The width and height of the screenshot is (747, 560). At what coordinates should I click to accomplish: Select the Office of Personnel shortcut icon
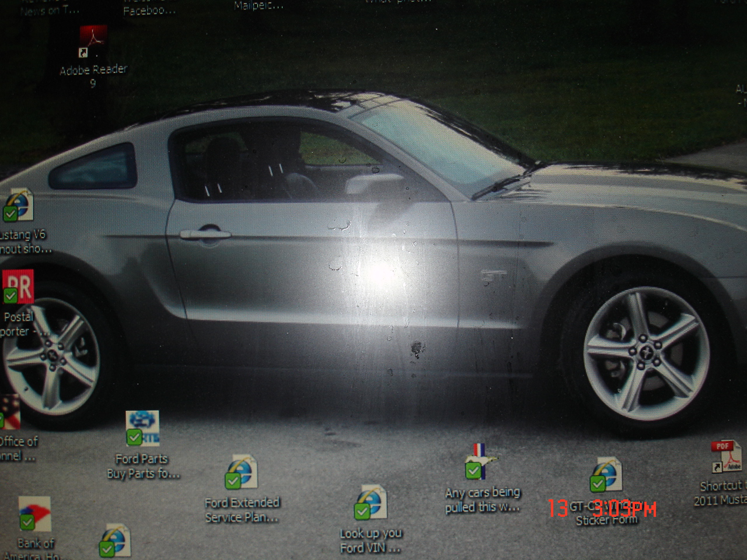[x=11, y=412]
